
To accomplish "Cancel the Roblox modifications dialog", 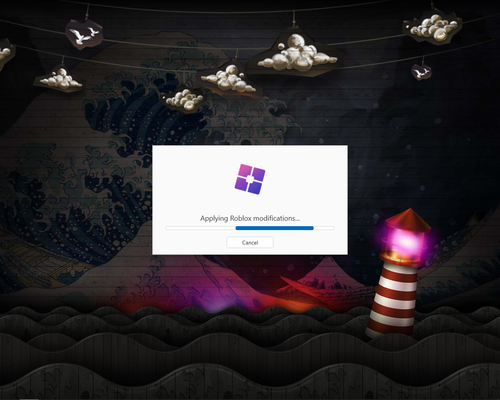I will tap(250, 242).
